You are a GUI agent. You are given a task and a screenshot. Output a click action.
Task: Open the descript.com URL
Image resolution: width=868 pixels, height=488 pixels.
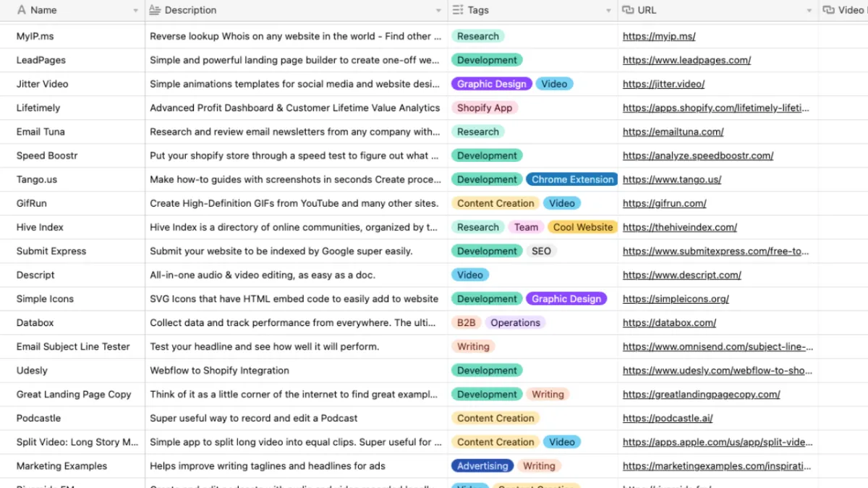[x=682, y=275]
